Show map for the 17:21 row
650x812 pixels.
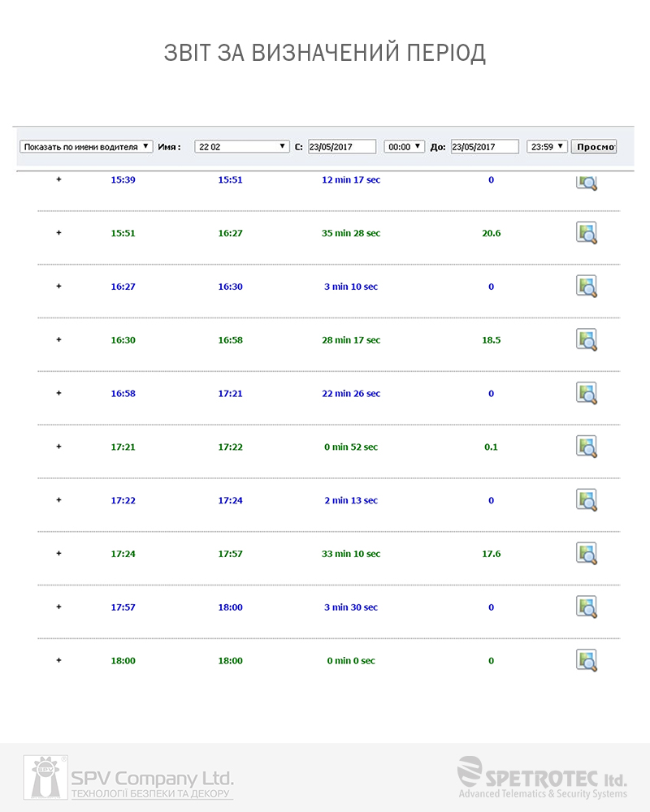tap(587, 447)
